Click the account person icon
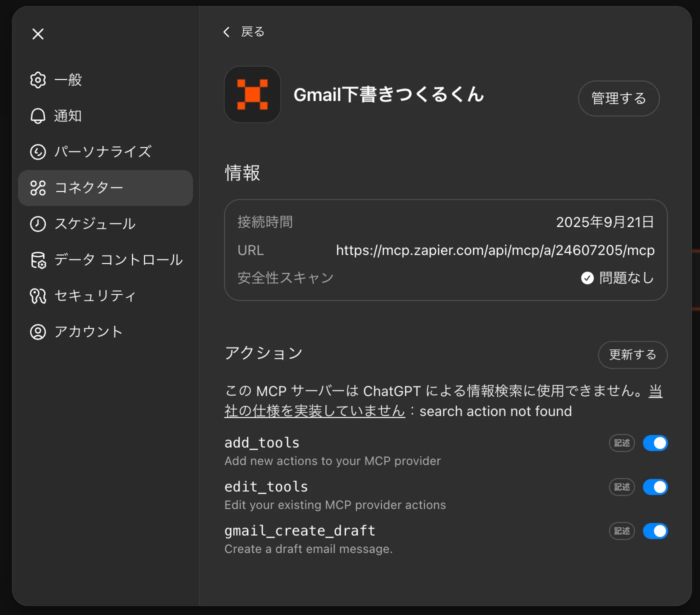The height and width of the screenshot is (615, 700). tap(38, 332)
